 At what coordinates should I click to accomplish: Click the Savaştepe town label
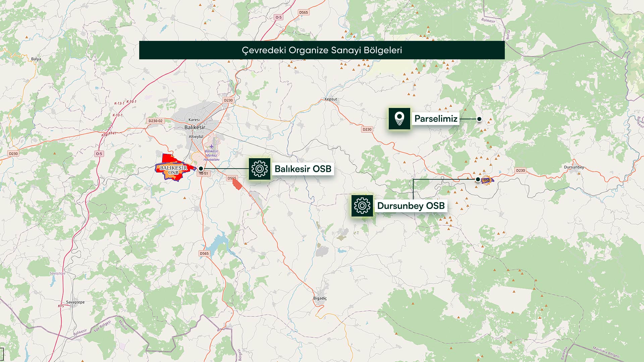click(x=75, y=302)
